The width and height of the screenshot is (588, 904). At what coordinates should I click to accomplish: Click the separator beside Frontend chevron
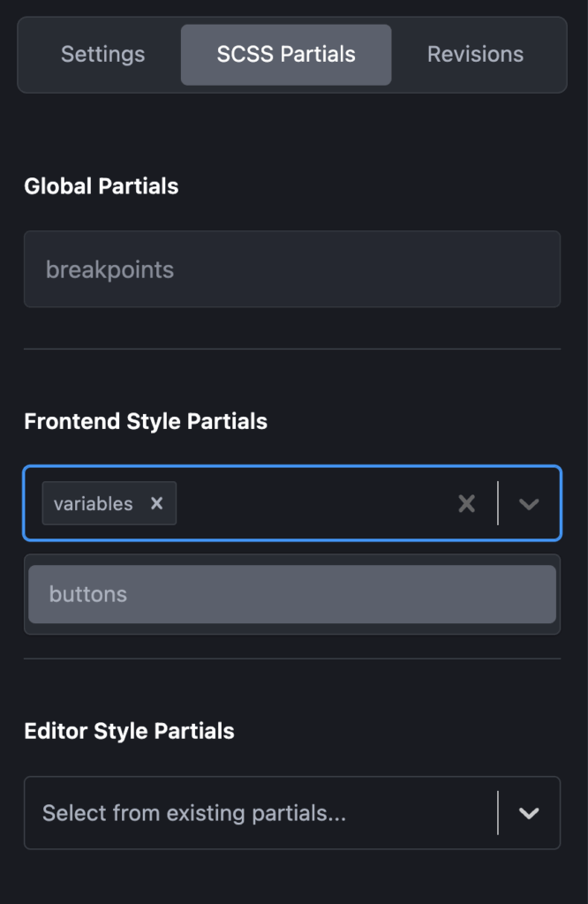pos(498,503)
